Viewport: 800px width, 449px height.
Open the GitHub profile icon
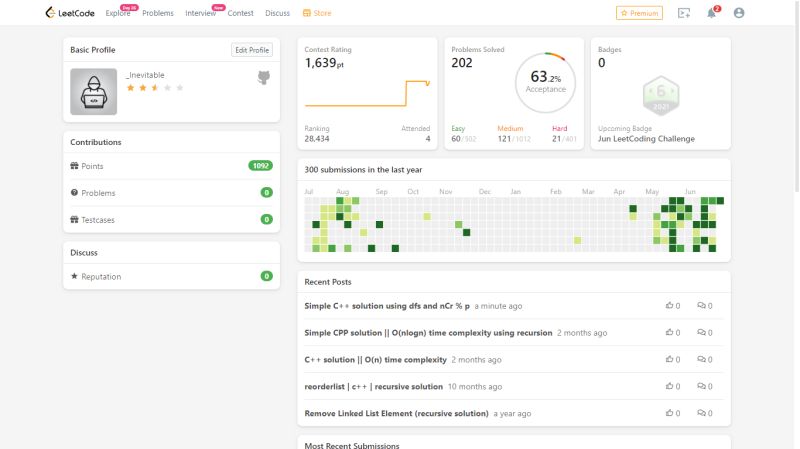tap(264, 78)
